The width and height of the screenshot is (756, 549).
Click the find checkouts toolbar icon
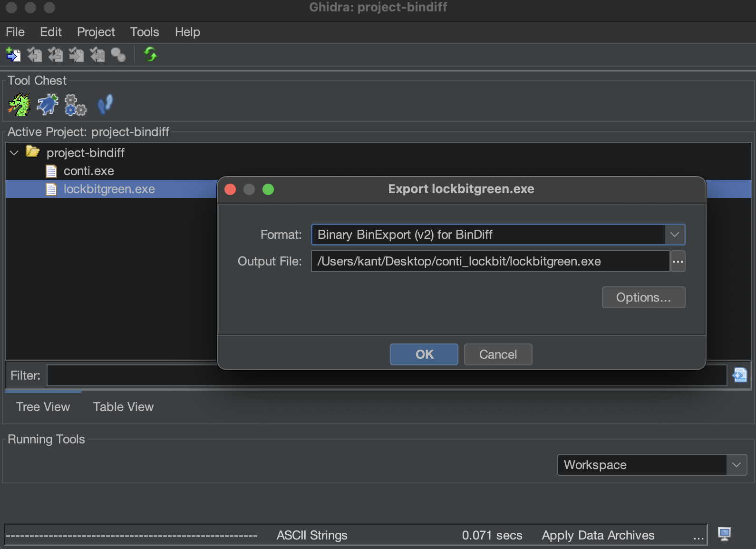coord(118,55)
